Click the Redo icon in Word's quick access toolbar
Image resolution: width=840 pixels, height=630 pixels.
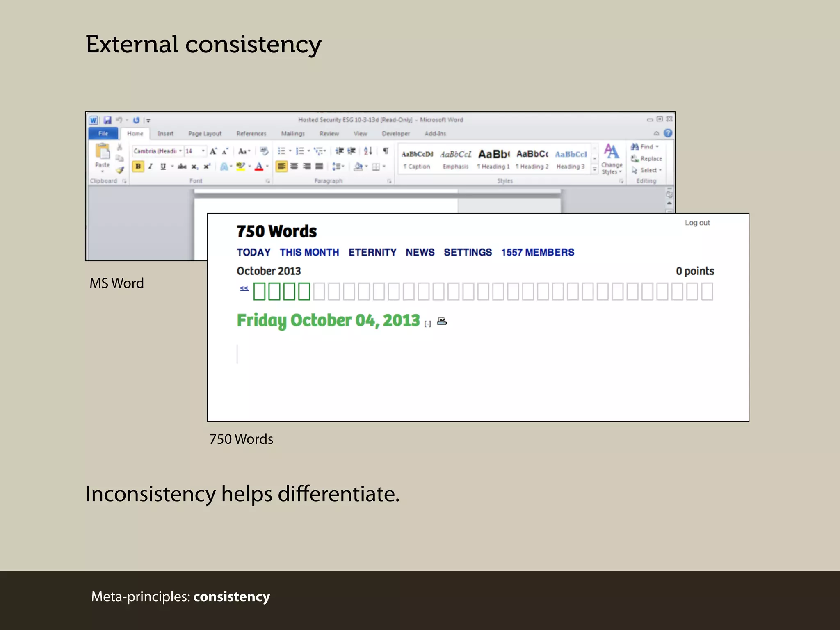[136, 120]
